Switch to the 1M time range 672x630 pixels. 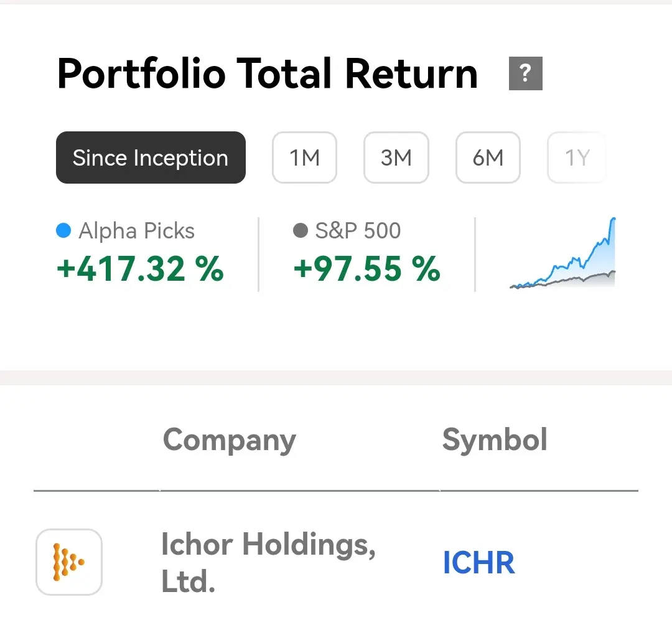click(305, 157)
